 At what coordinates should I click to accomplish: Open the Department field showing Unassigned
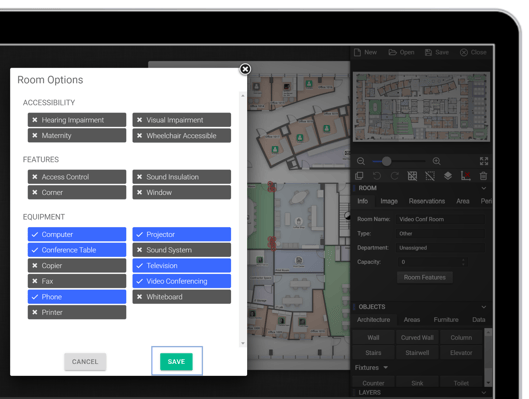click(441, 248)
